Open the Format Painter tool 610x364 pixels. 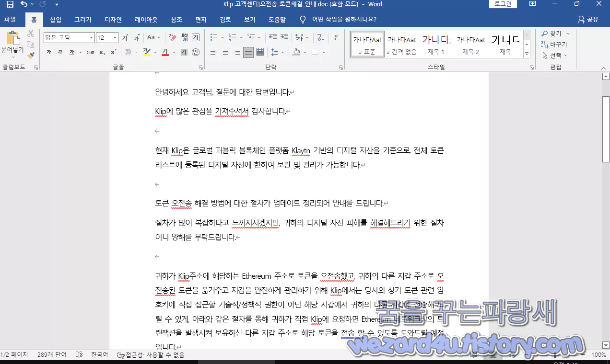(29, 55)
